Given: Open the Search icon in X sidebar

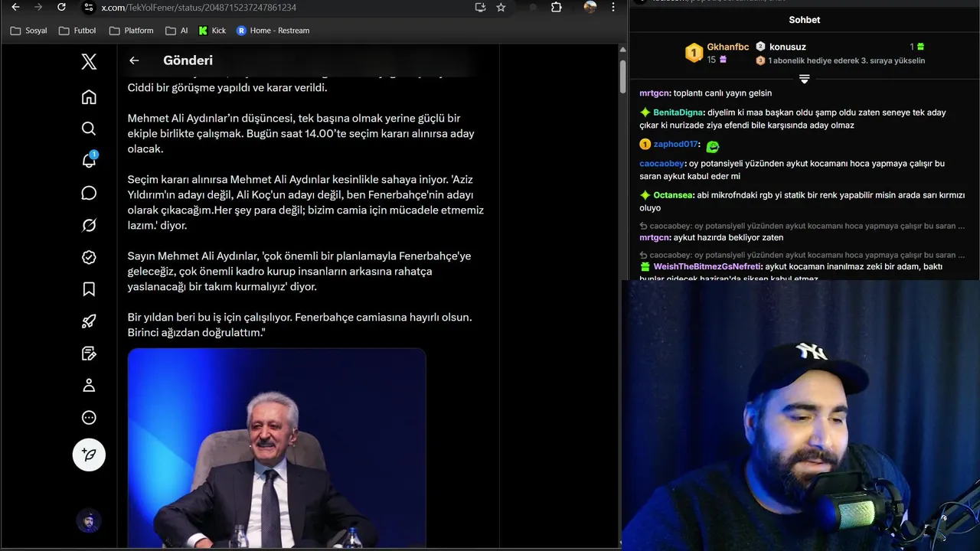Looking at the screenshot, I should click(89, 129).
